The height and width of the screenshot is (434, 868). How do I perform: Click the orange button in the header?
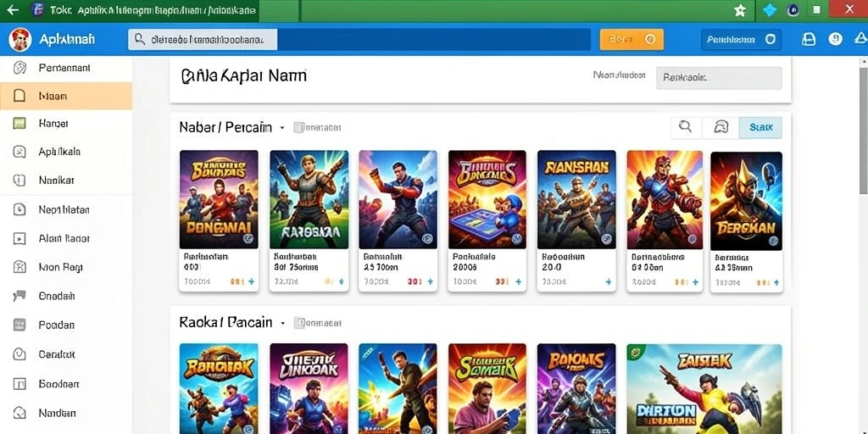pos(632,39)
